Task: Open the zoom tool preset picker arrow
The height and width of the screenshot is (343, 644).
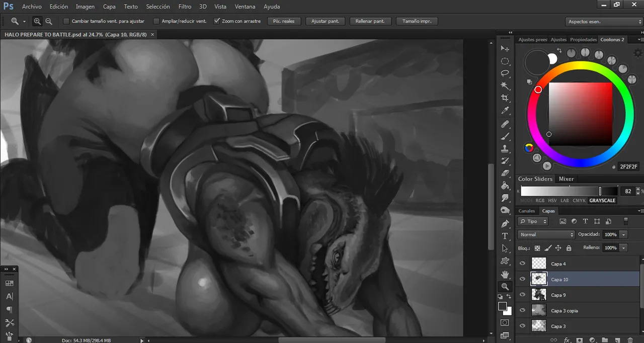Action: click(x=24, y=21)
